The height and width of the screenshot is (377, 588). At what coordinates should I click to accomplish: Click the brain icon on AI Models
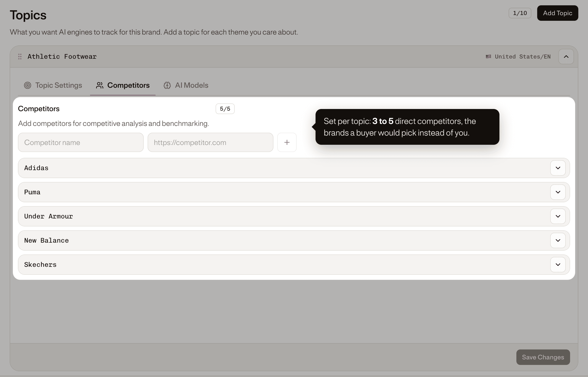pyautogui.click(x=167, y=85)
